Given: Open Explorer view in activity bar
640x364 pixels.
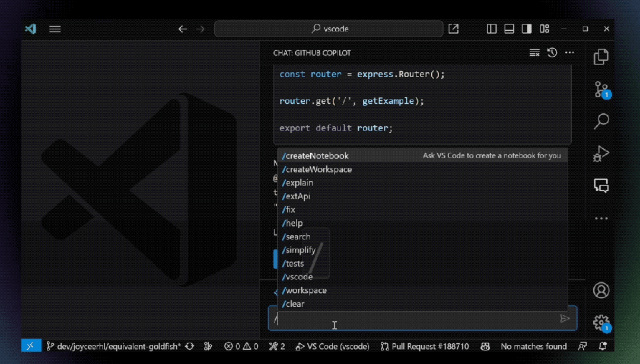Looking at the screenshot, I should [601, 57].
